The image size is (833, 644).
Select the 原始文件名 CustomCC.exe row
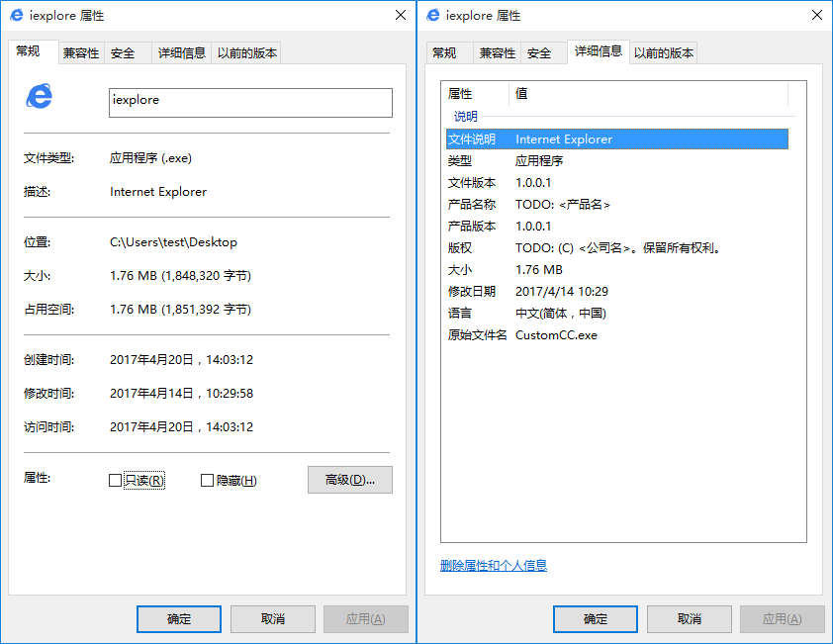[616, 335]
